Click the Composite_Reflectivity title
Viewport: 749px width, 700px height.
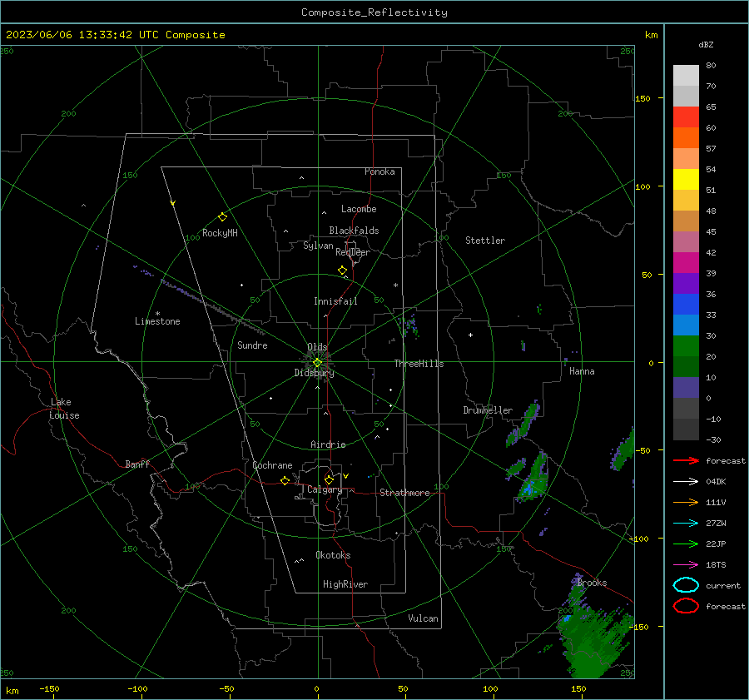(x=374, y=12)
